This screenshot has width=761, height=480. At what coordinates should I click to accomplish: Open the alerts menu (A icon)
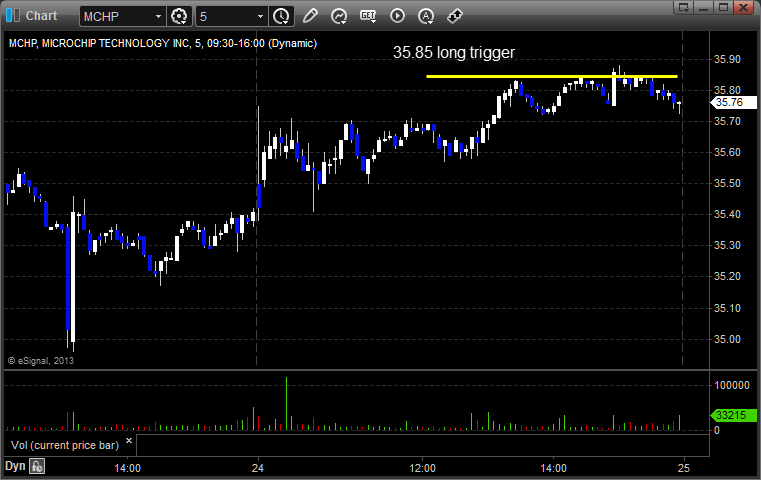coord(426,16)
